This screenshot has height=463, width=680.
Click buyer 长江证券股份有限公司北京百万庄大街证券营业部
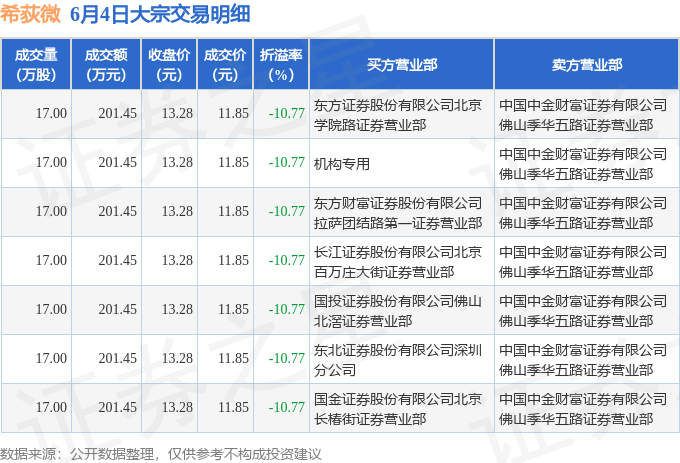(398, 262)
